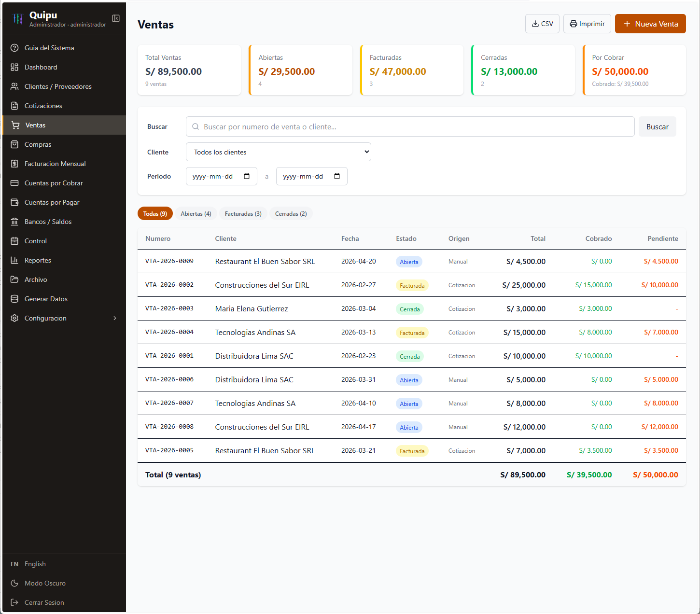
Task: Click the end date period field
Action: (312, 176)
